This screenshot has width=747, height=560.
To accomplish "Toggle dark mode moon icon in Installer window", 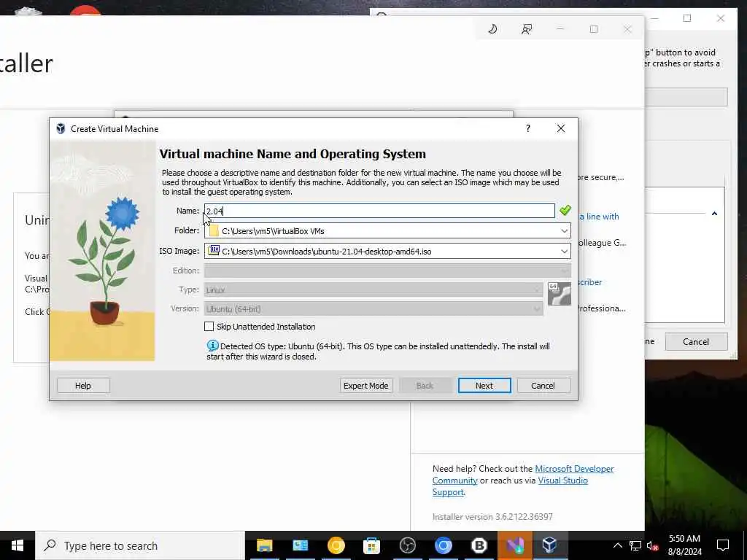I will pyautogui.click(x=492, y=29).
